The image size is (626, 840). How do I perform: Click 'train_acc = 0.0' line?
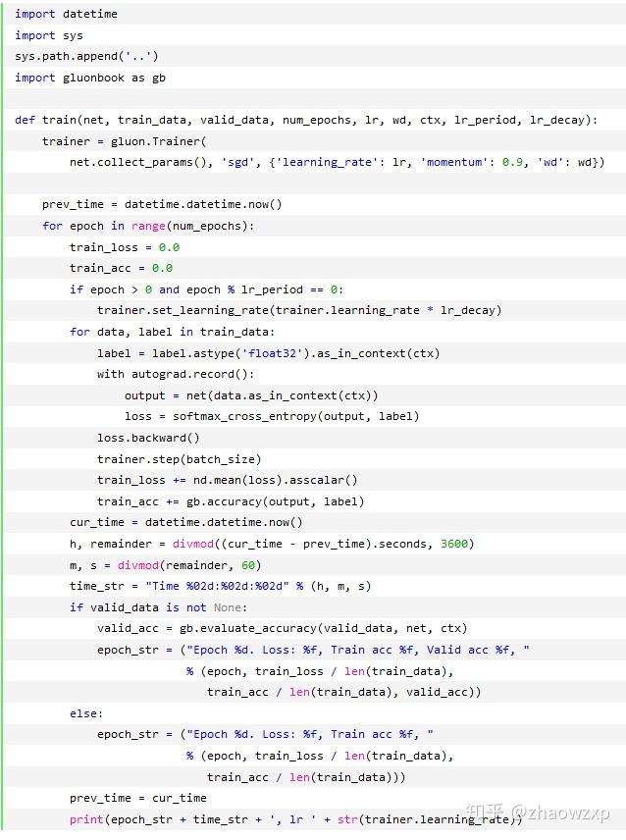(x=121, y=269)
